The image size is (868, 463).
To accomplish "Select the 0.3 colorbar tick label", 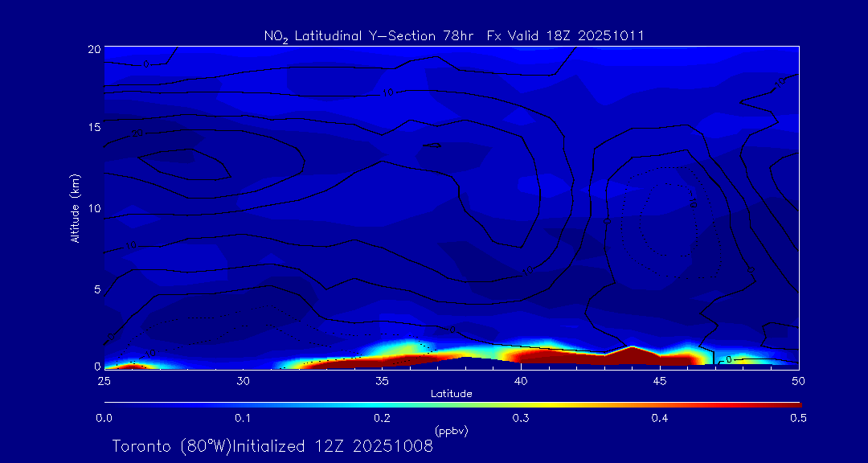I will point(521,418).
